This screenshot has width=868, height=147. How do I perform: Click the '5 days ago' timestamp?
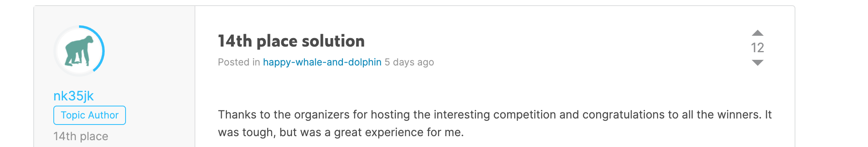pyautogui.click(x=409, y=62)
